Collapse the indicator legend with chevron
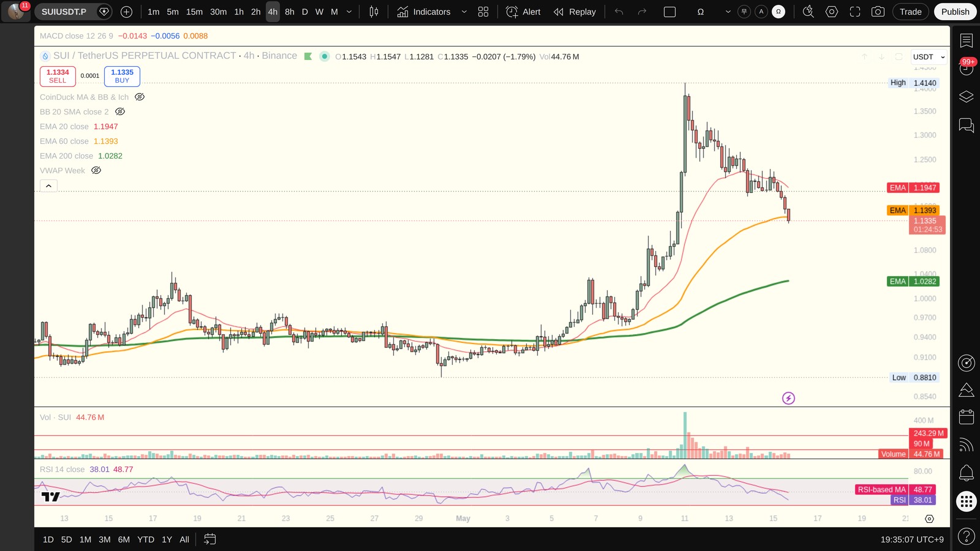 click(x=49, y=186)
